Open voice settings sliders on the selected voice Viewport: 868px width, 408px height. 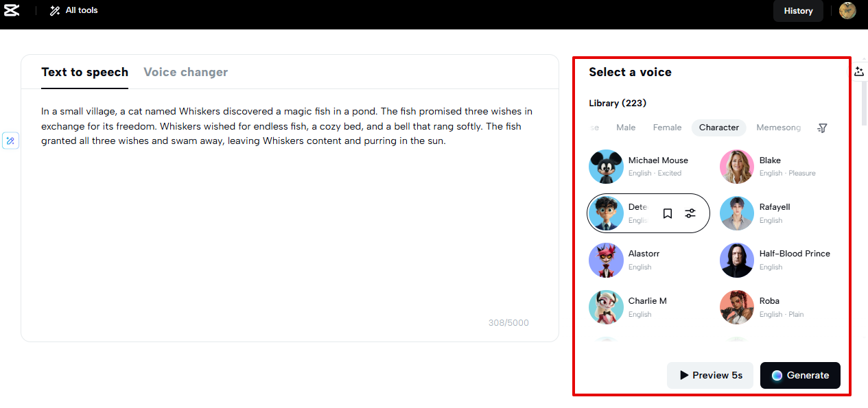tap(690, 213)
